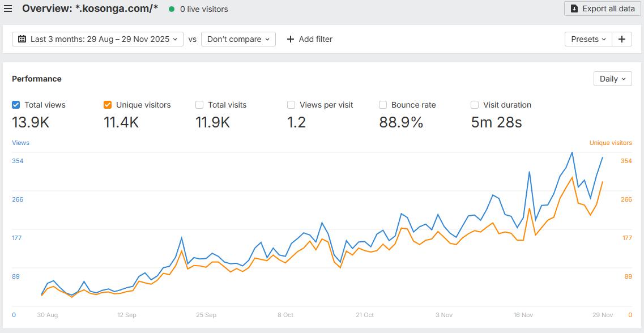This screenshot has height=333, width=644.
Task: Click the 88.9% bounce rate value
Action: [401, 122]
